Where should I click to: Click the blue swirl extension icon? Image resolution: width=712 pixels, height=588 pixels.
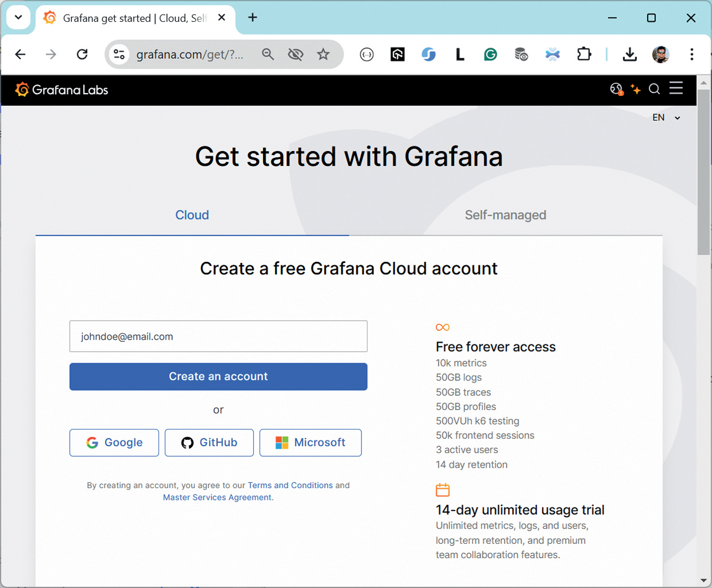pyautogui.click(x=428, y=54)
